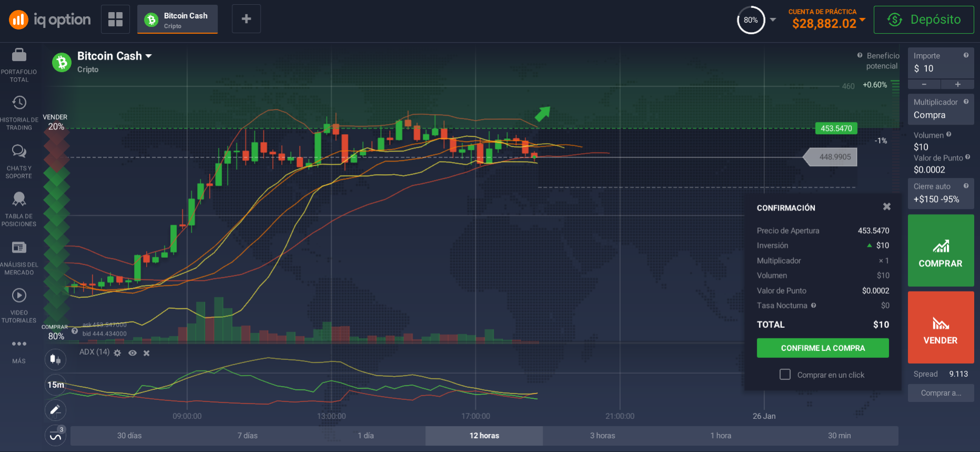Increase amount with plus stepper
Screen dimensions: 980x452
(x=957, y=84)
